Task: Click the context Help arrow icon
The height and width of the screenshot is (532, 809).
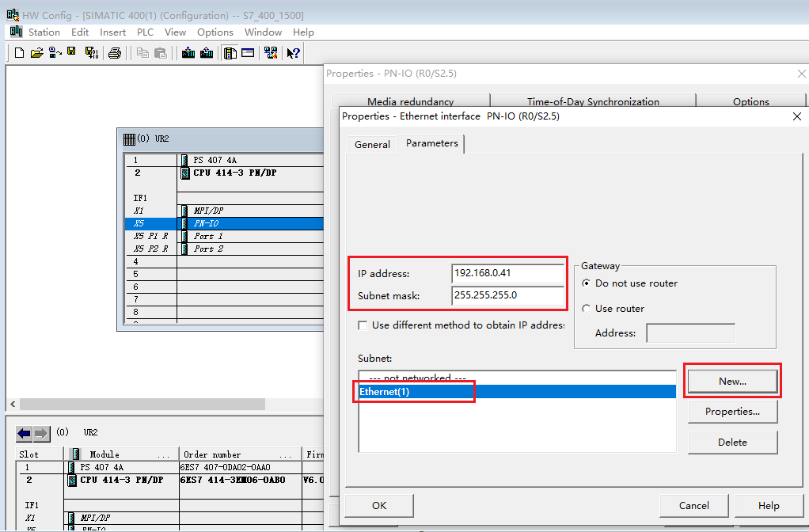Action: pos(293,52)
